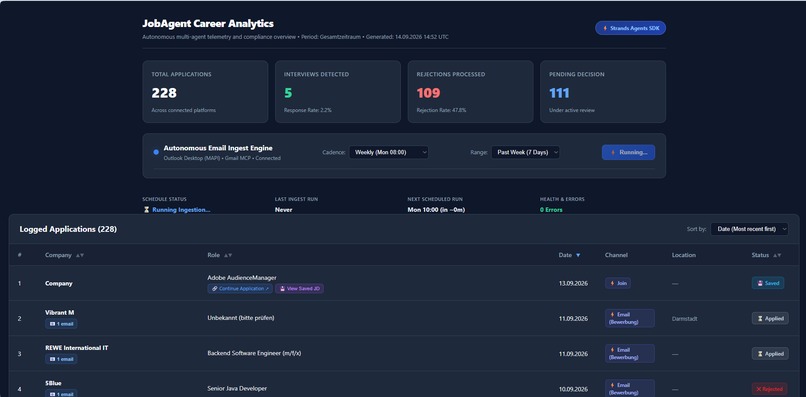Click View Saved JD button

click(x=299, y=288)
